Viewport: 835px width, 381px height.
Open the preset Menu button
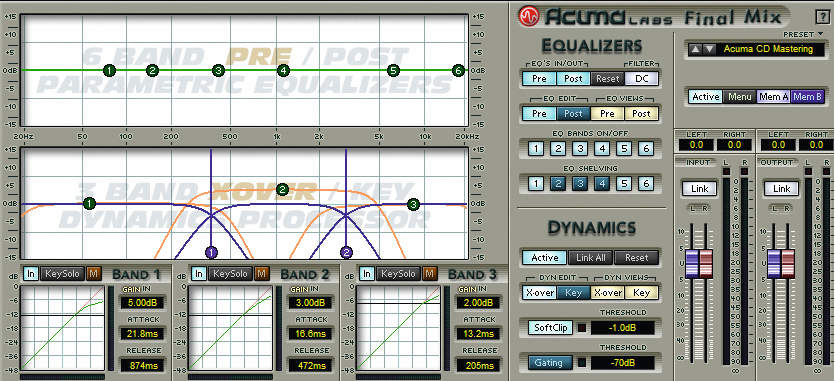point(740,97)
